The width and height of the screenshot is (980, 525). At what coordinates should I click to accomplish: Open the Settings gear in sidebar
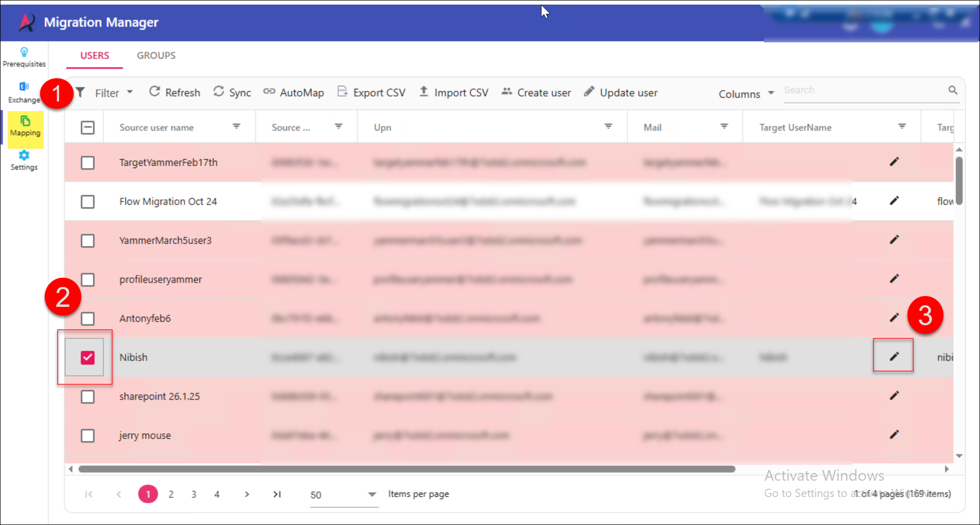point(24,160)
